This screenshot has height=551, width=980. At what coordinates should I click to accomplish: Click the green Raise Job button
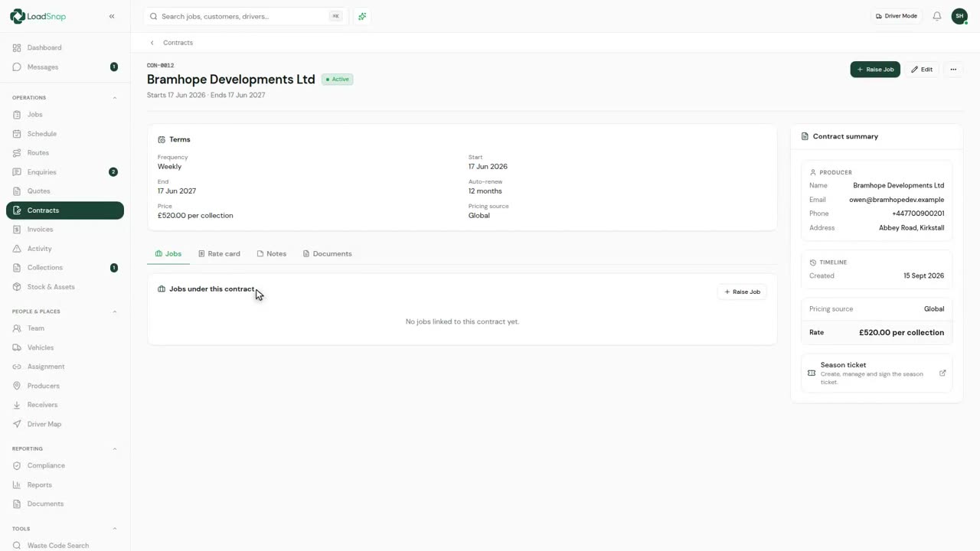(875, 70)
